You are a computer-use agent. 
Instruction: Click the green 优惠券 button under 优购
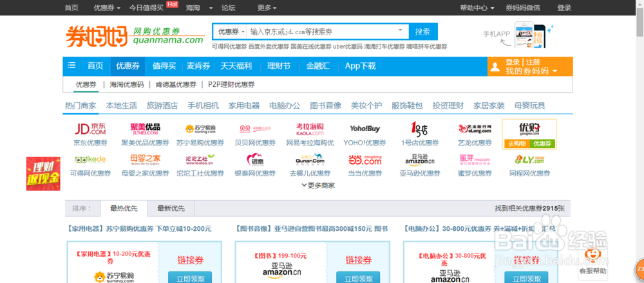pyautogui.click(x=542, y=144)
